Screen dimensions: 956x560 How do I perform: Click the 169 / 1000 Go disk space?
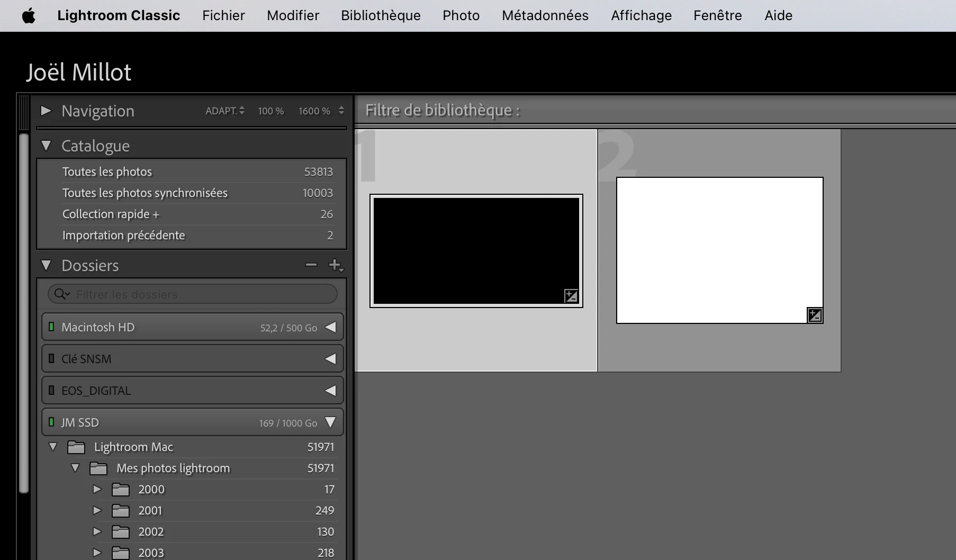coord(288,423)
